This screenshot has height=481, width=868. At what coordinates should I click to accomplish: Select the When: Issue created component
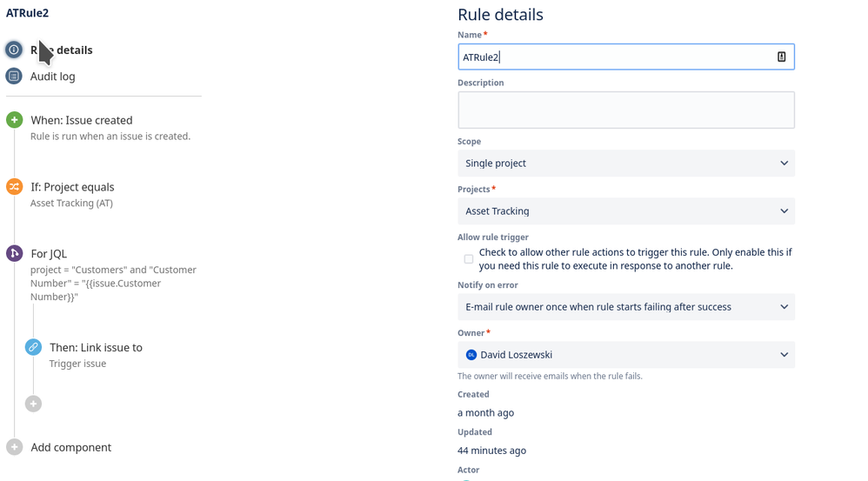(82, 120)
